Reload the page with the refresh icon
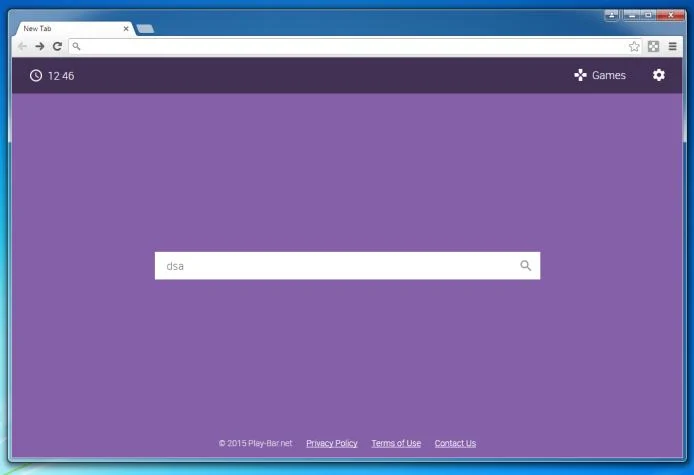The height and width of the screenshot is (475, 694). 57,46
